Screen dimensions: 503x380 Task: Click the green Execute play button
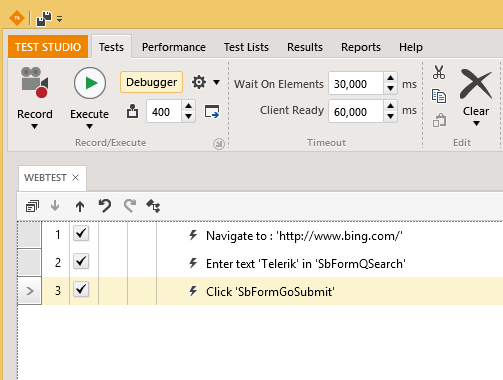pos(90,83)
